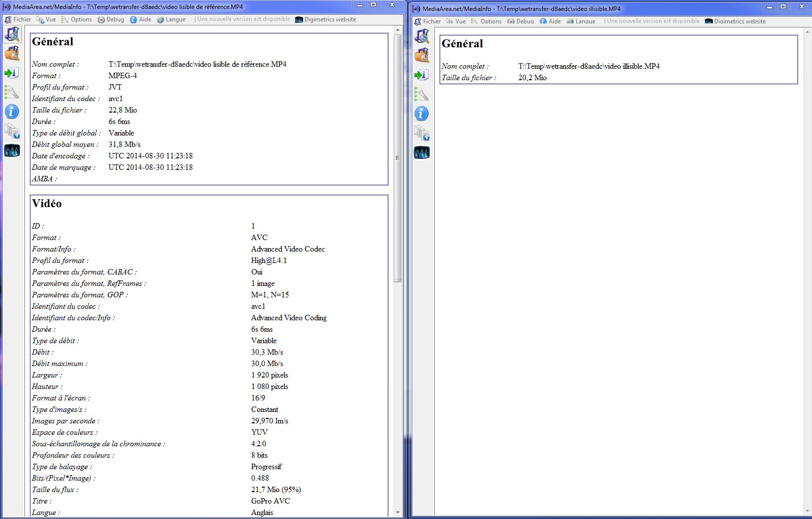Screen dimensions: 812x519
Task: Click 'Digimetrics website' in reference video window
Action: 325,19
